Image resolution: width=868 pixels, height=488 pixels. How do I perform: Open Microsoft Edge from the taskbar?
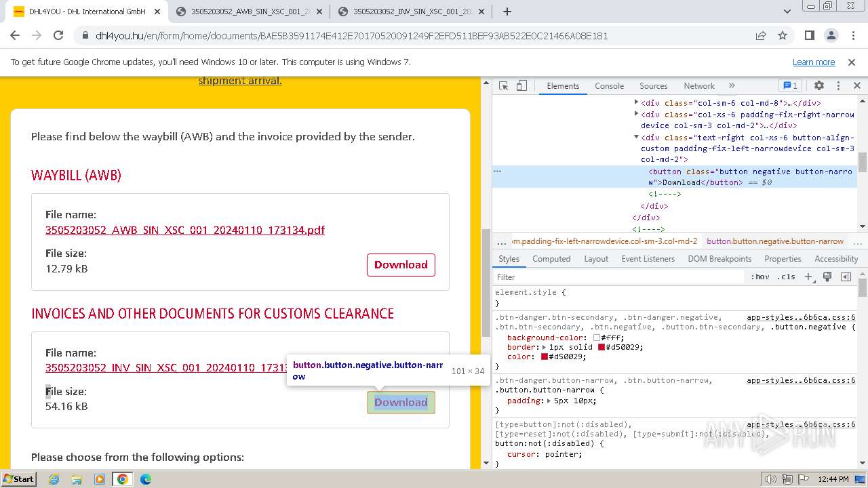point(146,479)
